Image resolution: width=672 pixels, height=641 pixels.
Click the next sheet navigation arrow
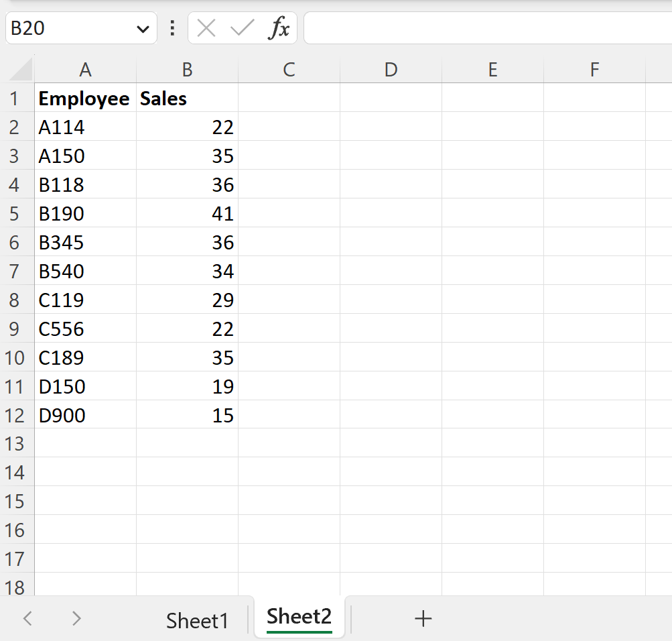[76, 618]
